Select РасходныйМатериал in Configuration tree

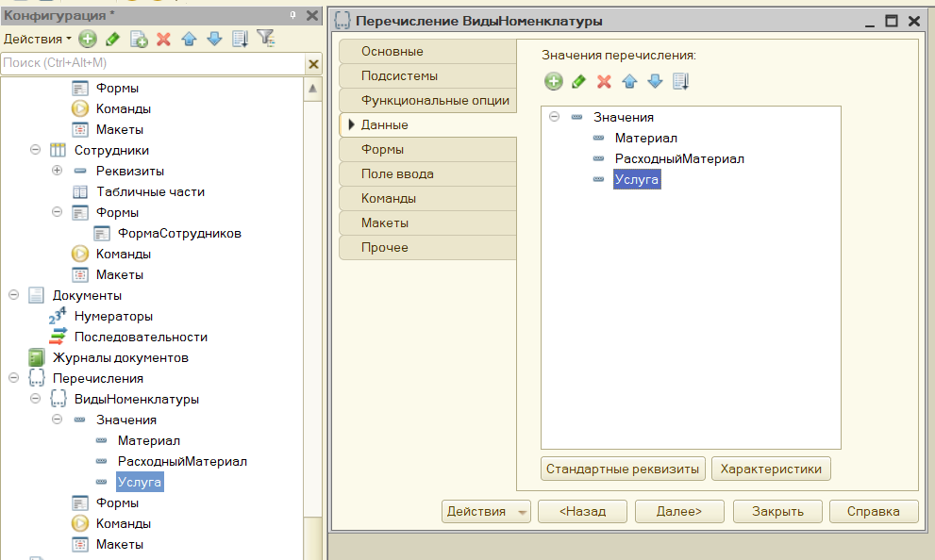182,462
